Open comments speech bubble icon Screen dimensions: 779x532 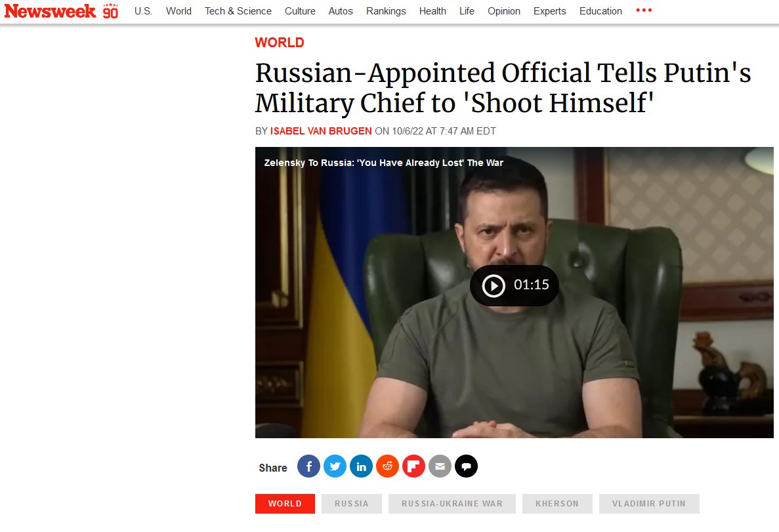click(x=466, y=466)
